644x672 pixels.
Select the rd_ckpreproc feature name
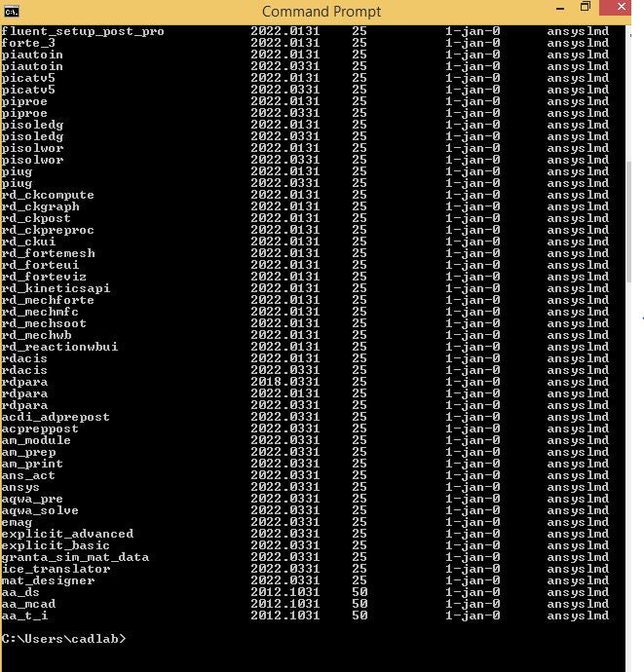click(x=48, y=230)
